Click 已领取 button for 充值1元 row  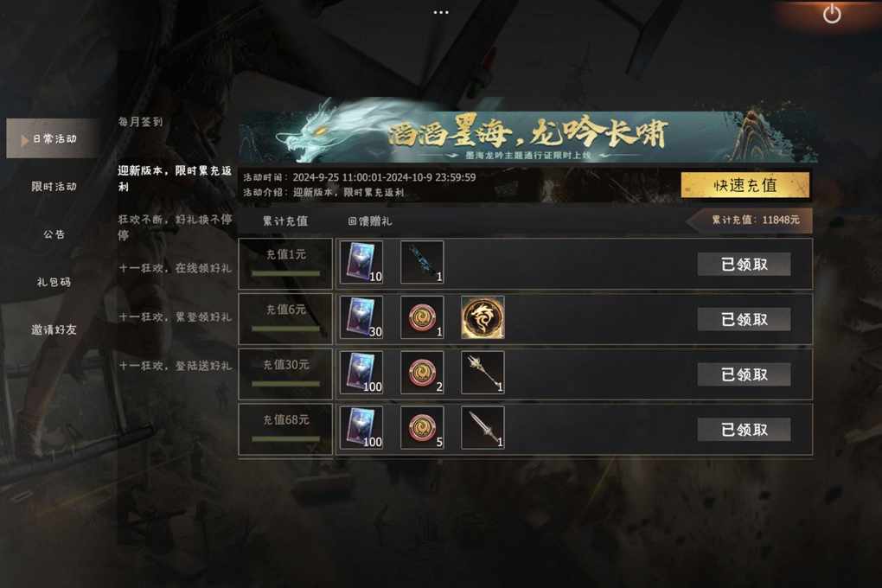(x=744, y=264)
